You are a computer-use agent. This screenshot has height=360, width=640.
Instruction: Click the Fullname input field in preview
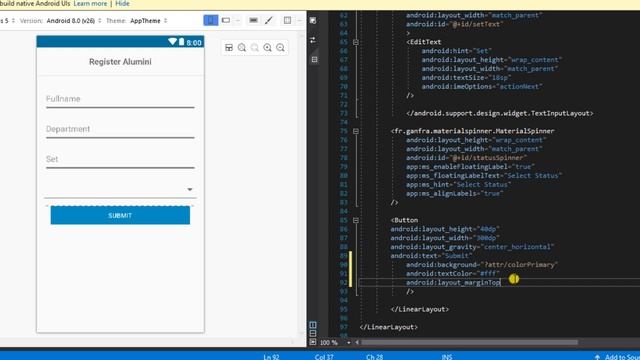[120, 100]
